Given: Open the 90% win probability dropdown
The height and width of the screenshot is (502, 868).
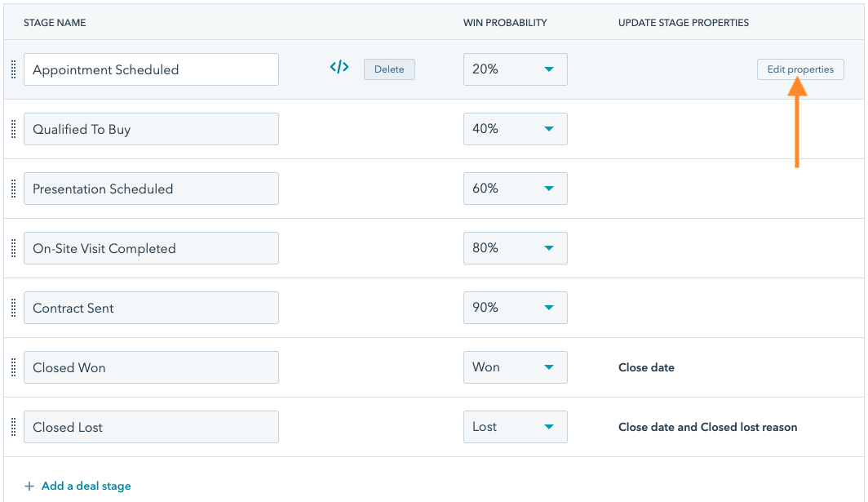Looking at the screenshot, I should pyautogui.click(x=515, y=308).
